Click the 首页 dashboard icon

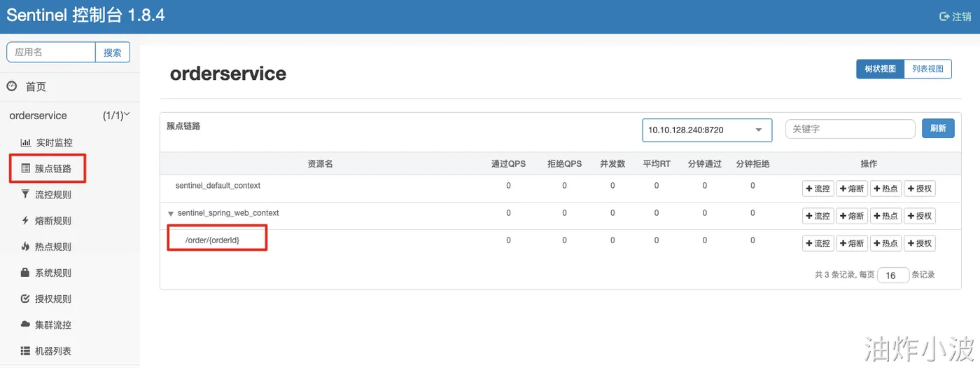pos(12,86)
